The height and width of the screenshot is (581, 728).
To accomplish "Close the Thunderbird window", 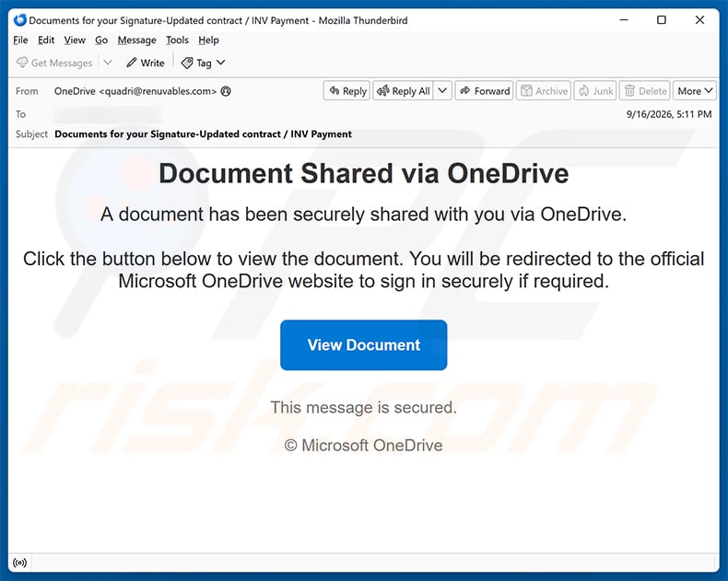I will click(699, 20).
